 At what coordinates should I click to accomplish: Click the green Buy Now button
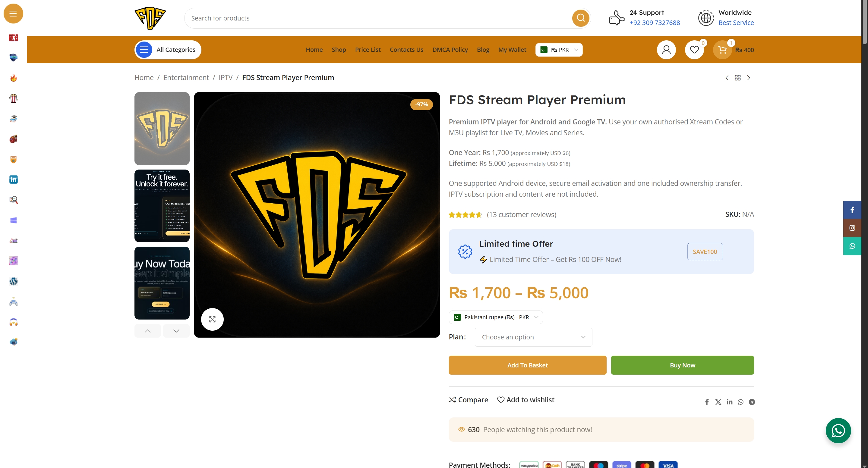[x=682, y=365]
